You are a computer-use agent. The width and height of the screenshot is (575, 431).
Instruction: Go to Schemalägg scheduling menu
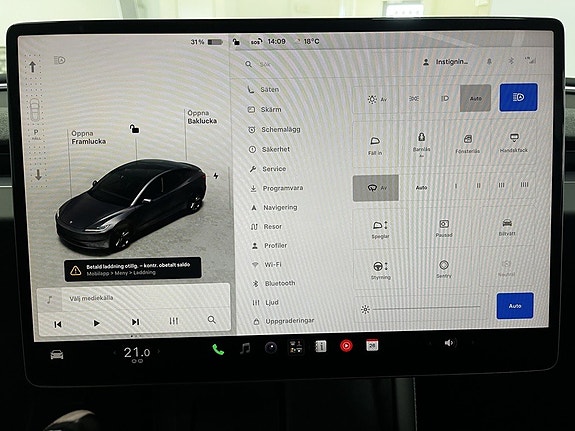[x=274, y=129]
